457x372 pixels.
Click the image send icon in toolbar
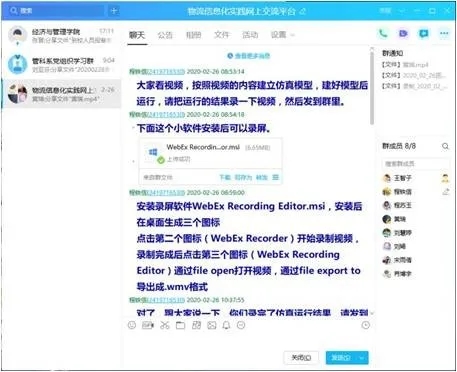212,325
